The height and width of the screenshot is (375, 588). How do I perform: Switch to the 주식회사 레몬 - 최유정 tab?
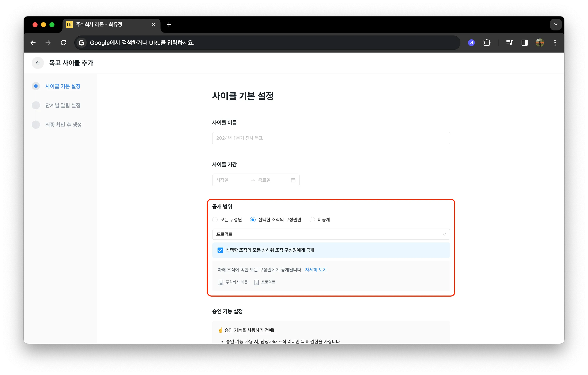click(111, 25)
